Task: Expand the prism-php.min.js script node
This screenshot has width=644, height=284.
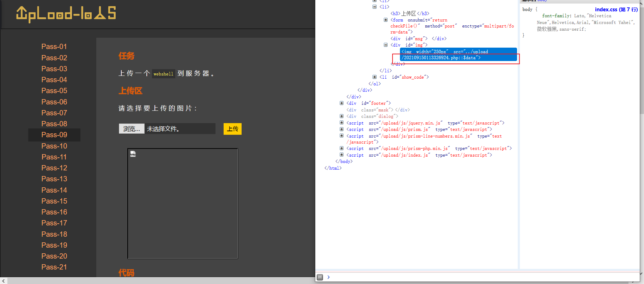Action: (x=341, y=148)
